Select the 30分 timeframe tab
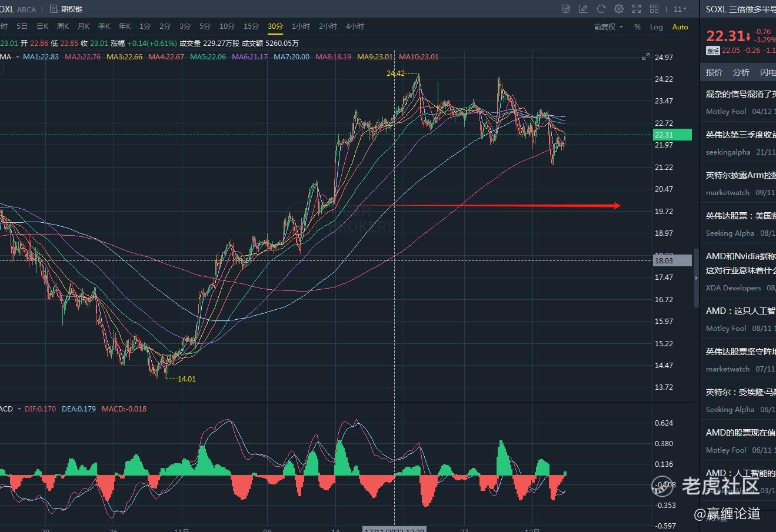 pos(275,26)
